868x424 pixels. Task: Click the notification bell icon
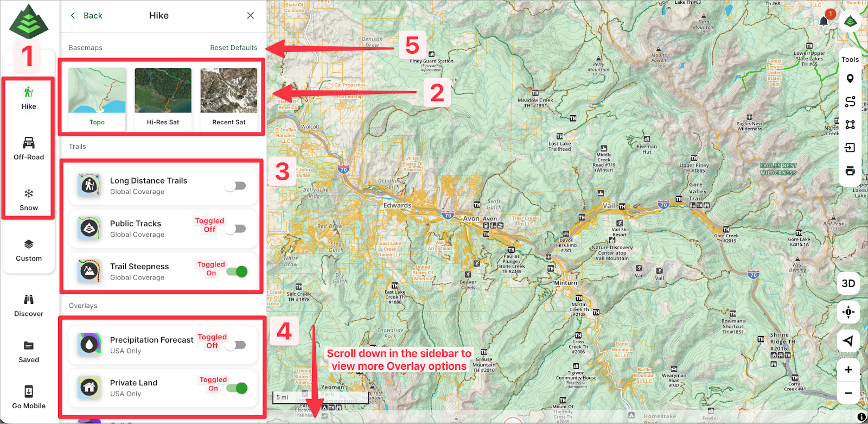pyautogui.click(x=824, y=21)
